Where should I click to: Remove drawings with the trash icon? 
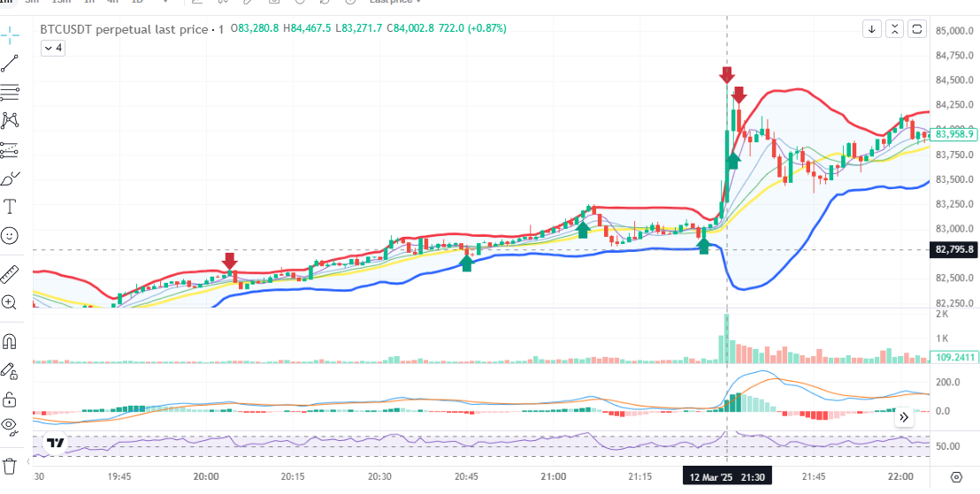(x=10, y=465)
